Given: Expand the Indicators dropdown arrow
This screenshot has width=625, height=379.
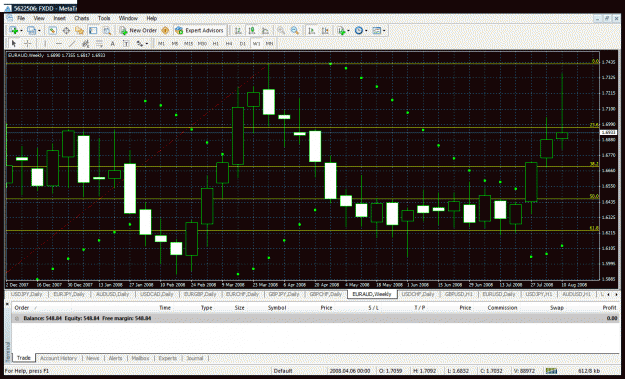Looking at the screenshot, I should click(x=348, y=31).
